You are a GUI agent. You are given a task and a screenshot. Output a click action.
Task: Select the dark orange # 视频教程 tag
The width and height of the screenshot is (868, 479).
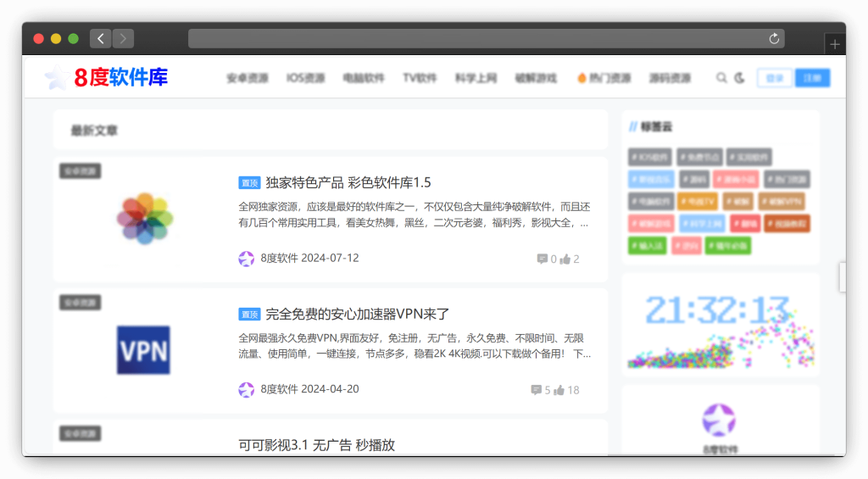click(x=787, y=224)
